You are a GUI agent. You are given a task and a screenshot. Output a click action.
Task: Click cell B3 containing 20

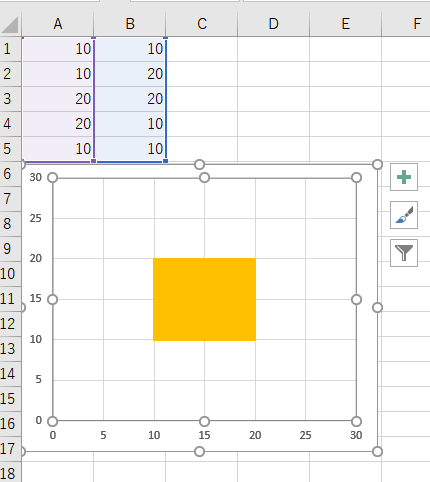130,99
